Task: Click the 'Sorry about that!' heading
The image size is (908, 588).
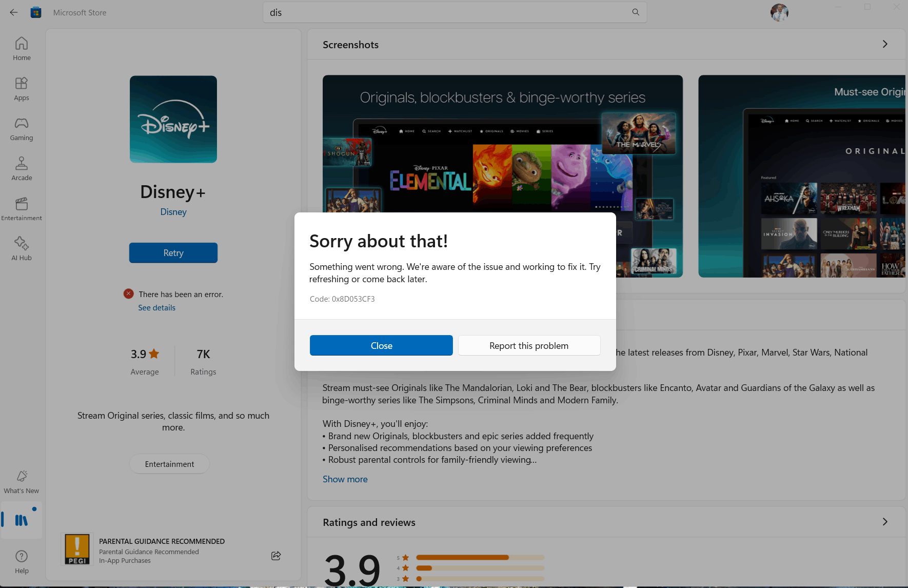Action: coord(379,241)
